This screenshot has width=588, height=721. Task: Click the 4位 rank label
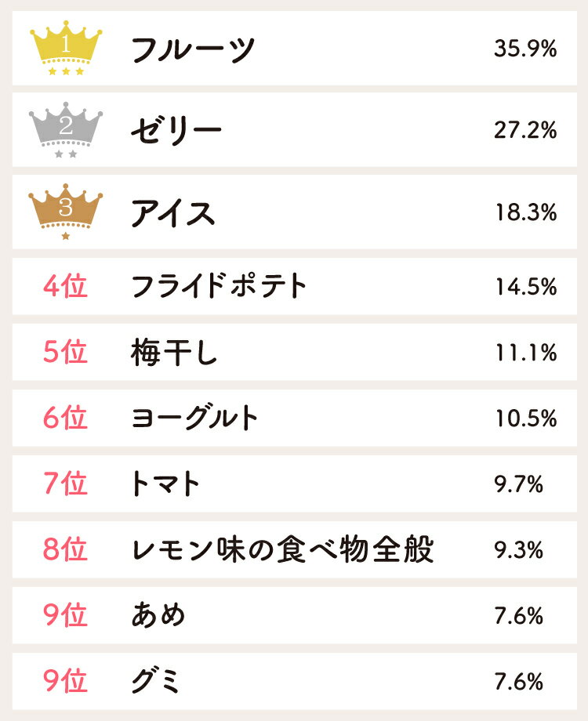coord(65,287)
